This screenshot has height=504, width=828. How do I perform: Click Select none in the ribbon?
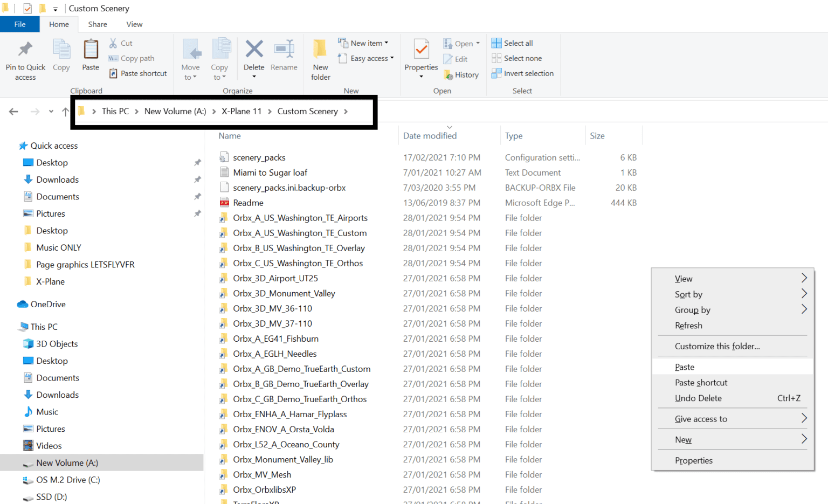click(522, 58)
